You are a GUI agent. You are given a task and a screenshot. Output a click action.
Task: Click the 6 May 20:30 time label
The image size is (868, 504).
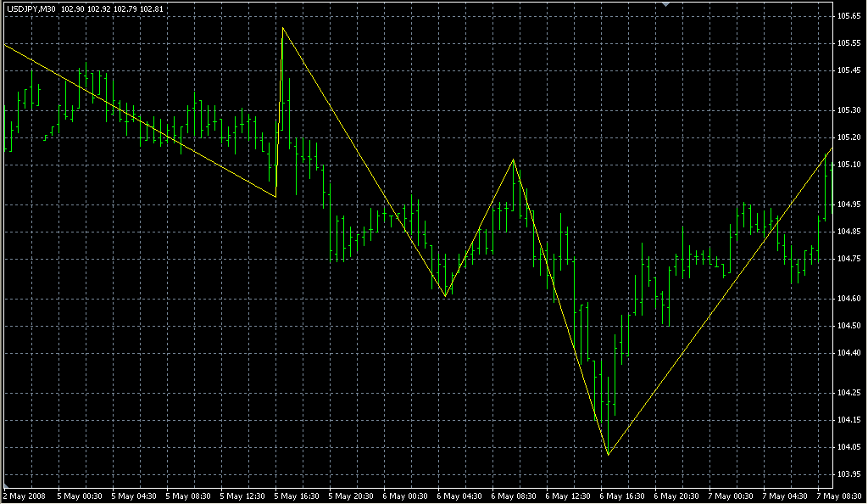pyautogui.click(x=676, y=496)
